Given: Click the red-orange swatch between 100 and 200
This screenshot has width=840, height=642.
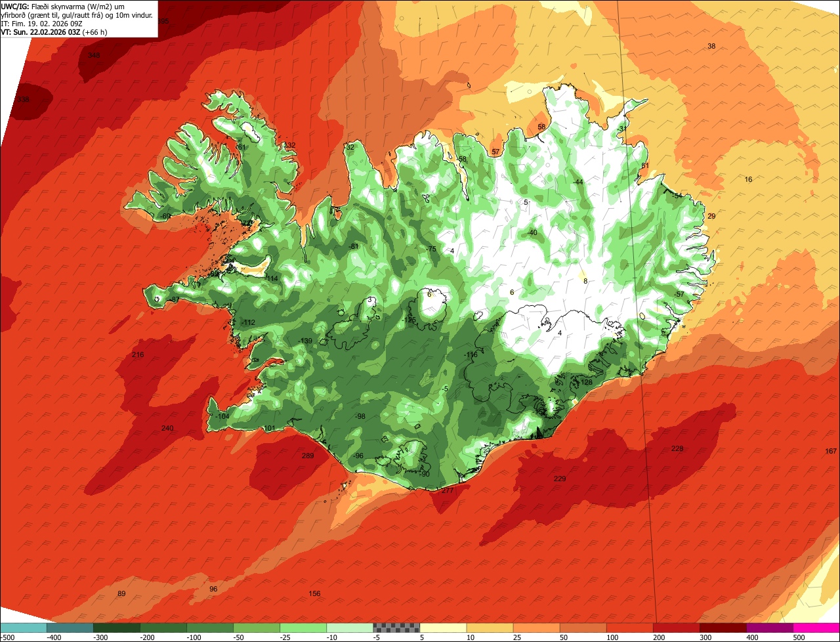Looking at the screenshot, I should click(629, 628).
